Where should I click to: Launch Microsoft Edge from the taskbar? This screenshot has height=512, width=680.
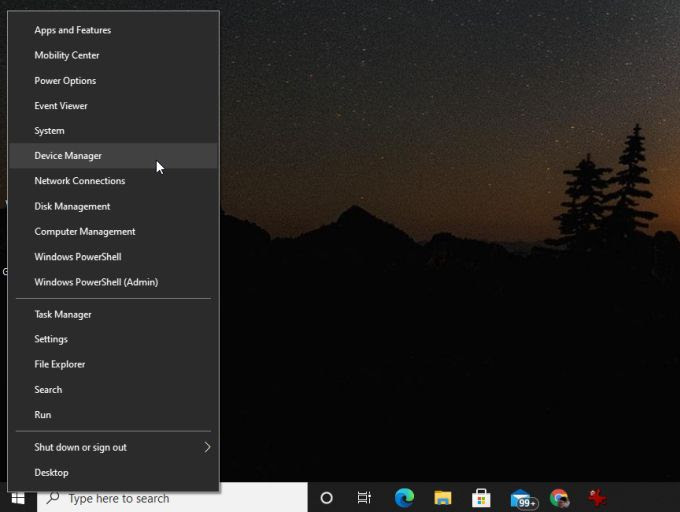(x=404, y=498)
